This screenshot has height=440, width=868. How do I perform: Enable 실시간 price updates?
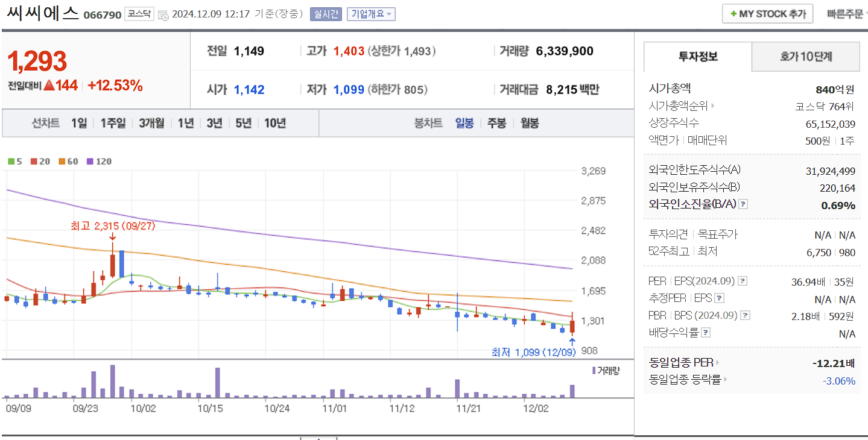326,14
